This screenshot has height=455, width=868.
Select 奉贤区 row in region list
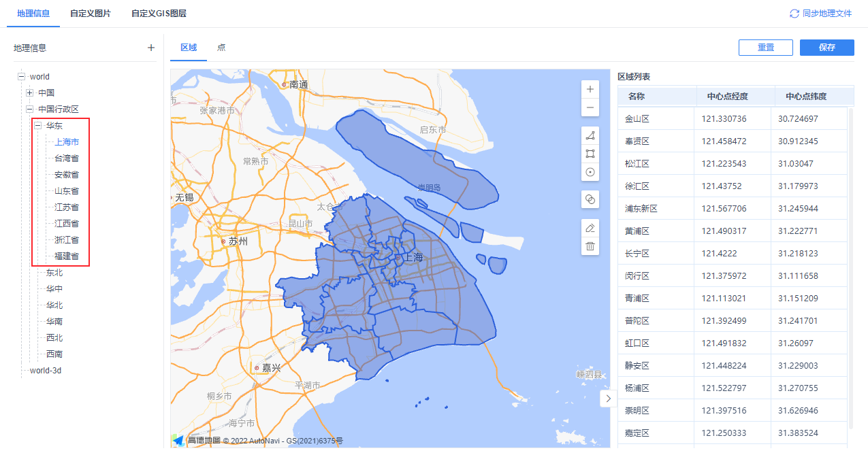pos(733,141)
